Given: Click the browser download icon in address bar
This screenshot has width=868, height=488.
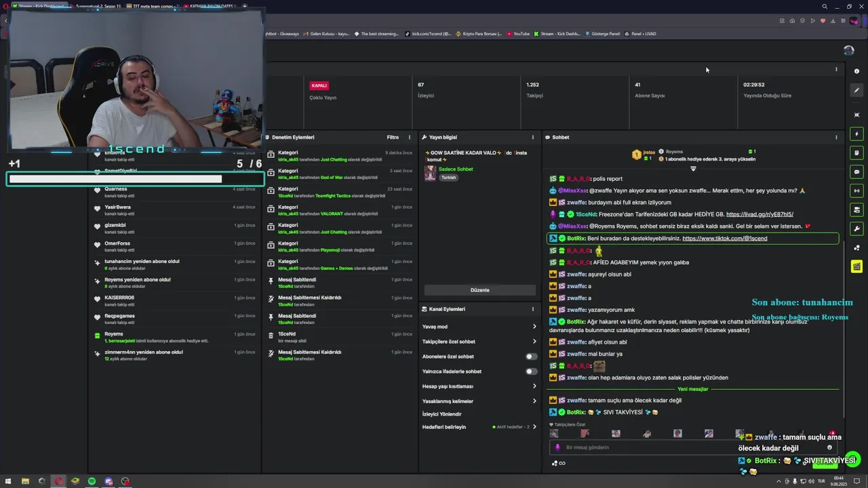Looking at the screenshot, I should (x=833, y=20).
